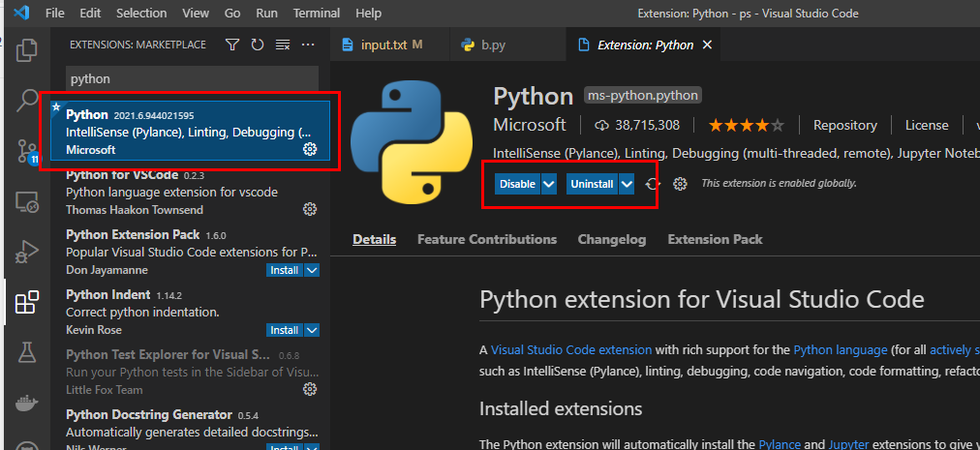Switch to the b.py editor tab
The image size is (980, 450).
[x=507, y=45]
